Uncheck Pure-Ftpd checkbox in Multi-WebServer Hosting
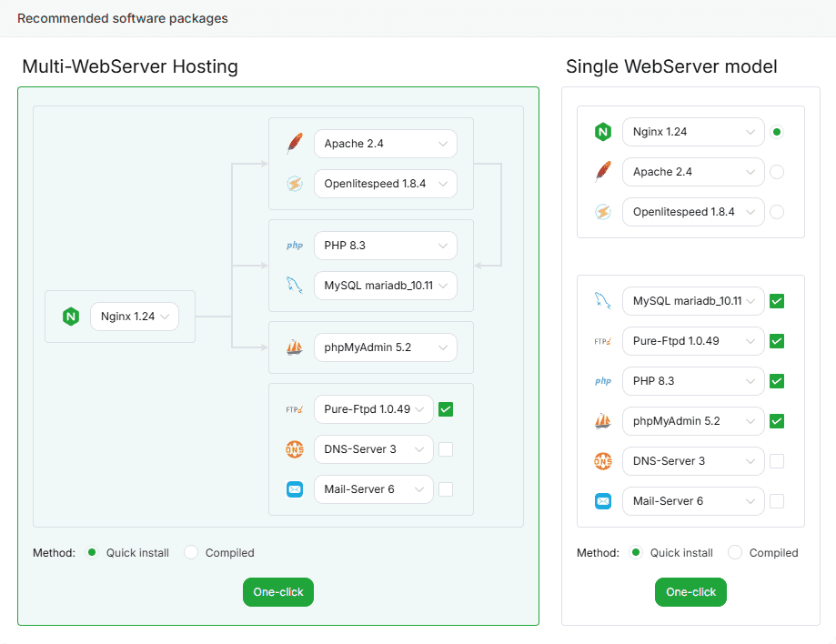The width and height of the screenshot is (836, 644). (446, 409)
